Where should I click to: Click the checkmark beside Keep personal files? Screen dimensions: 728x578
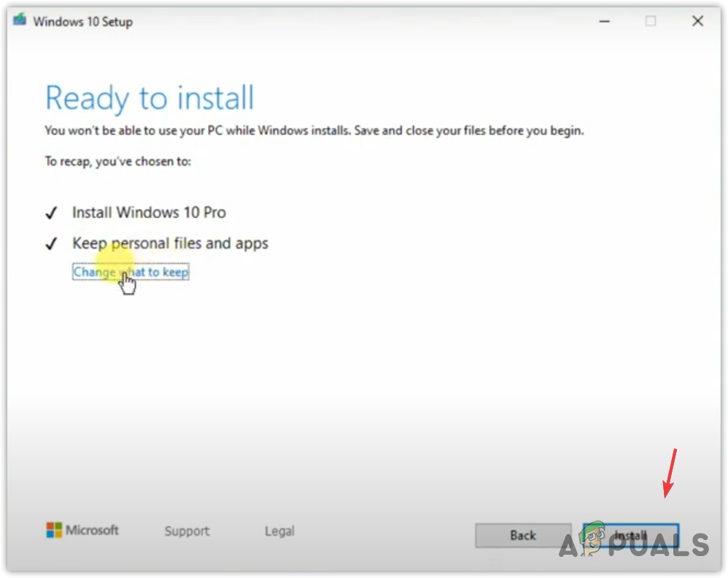51,243
